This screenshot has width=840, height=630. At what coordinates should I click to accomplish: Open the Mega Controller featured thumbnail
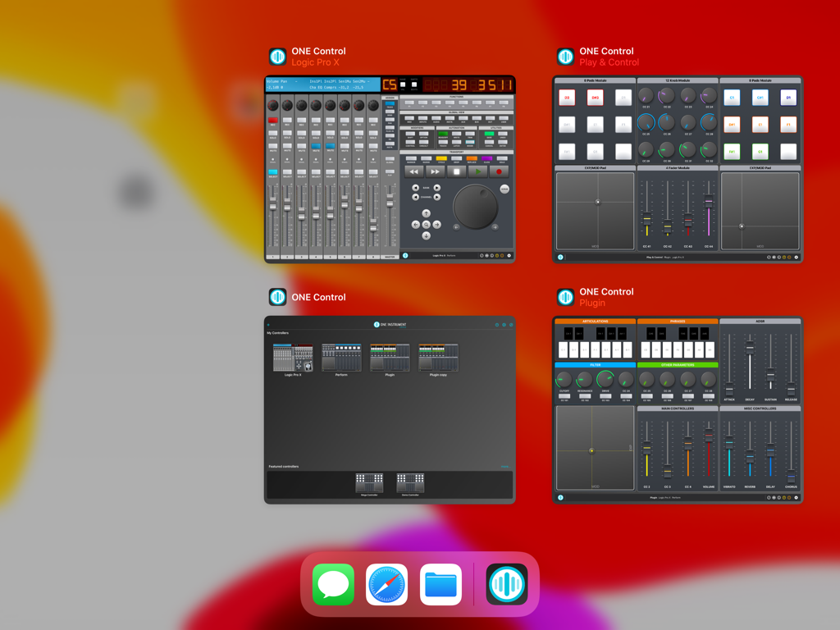[369, 482]
